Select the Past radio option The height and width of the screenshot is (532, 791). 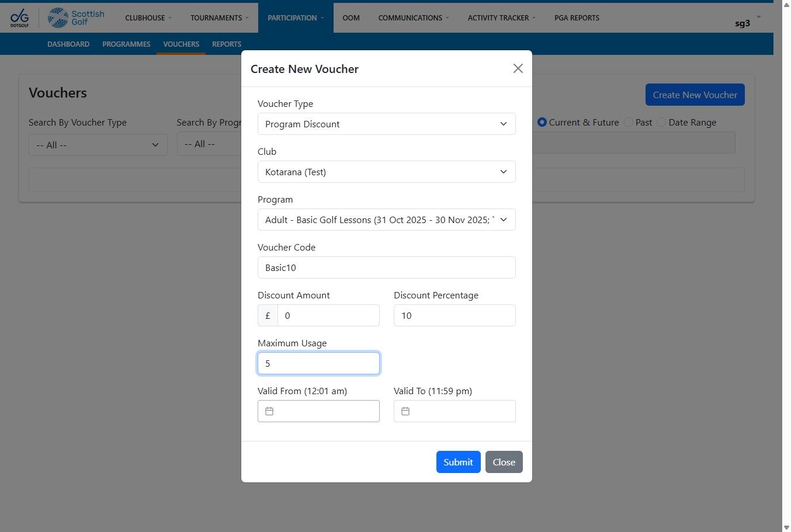click(629, 122)
